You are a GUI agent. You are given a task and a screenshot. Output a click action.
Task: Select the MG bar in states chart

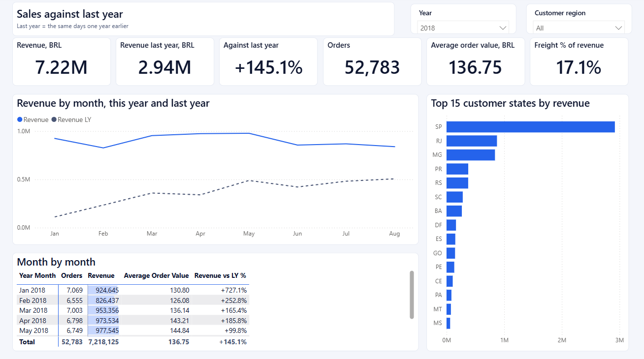[x=470, y=155]
